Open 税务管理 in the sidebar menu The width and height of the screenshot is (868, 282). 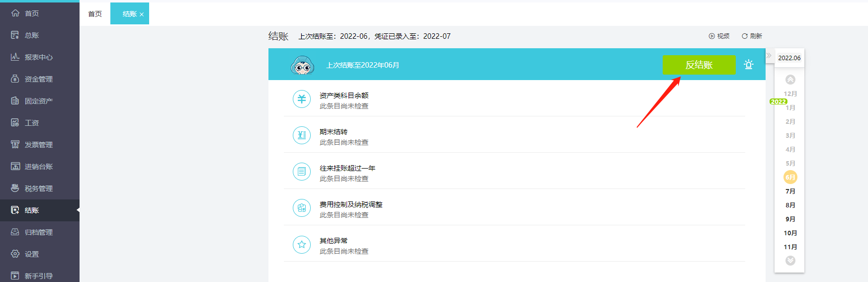tap(40, 188)
